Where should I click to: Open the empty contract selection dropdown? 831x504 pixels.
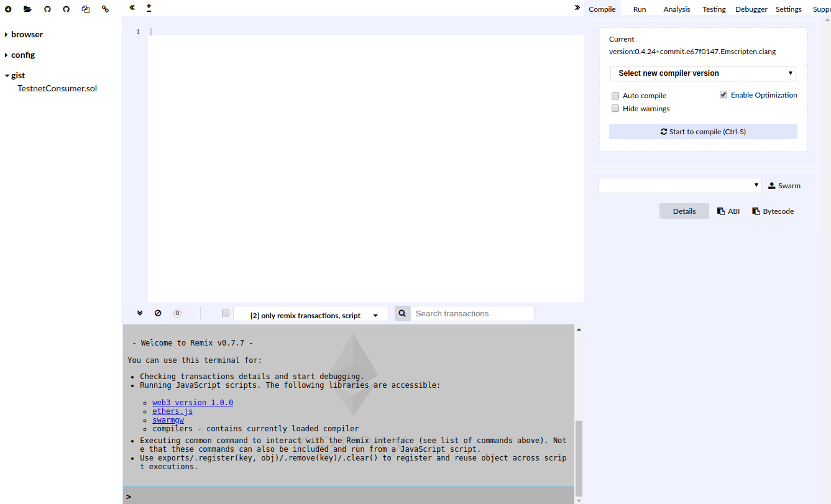(680, 185)
